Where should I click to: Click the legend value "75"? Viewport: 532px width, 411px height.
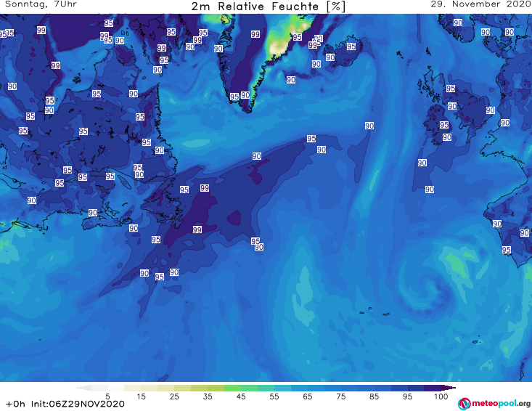[340, 396]
